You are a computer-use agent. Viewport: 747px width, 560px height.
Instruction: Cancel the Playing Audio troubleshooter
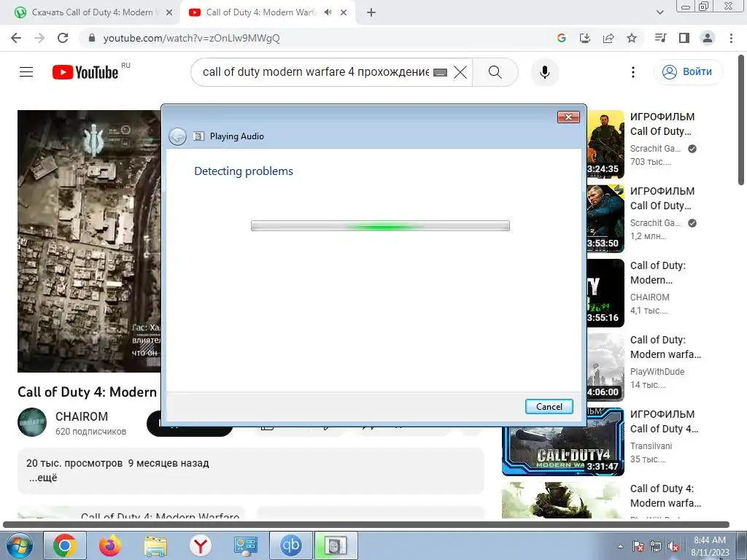pos(549,406)
